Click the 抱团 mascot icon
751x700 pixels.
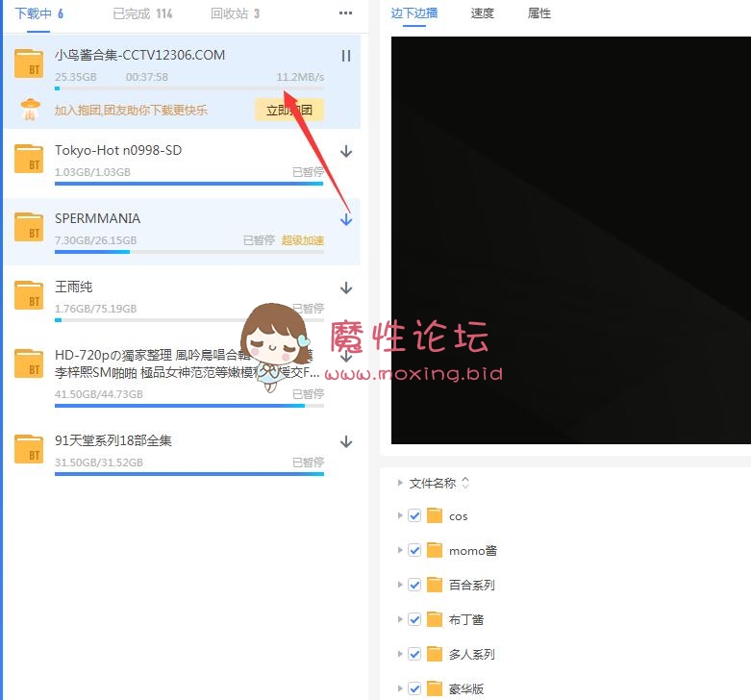[30, 110]
